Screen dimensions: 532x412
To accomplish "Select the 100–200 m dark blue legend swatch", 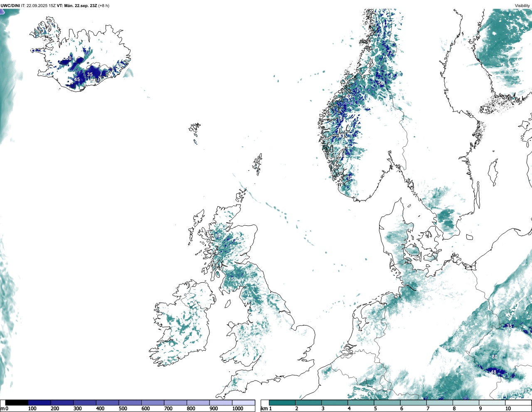I will [x=39, y=402].
